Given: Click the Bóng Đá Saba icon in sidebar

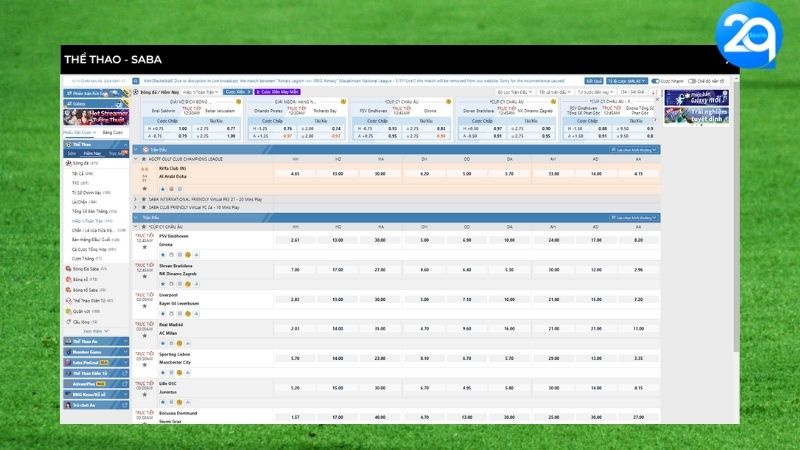Looking at the screenshot, I should [x=68, y=269].
